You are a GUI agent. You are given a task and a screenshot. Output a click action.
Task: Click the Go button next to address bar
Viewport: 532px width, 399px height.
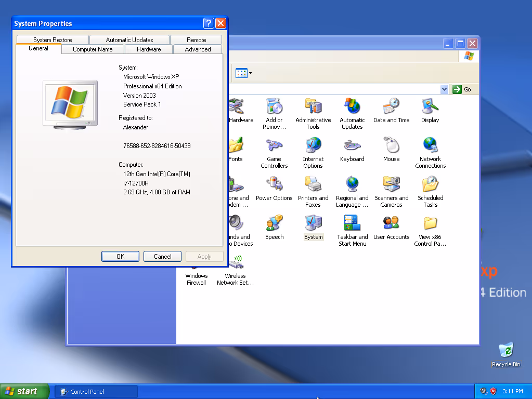point(462,89)
